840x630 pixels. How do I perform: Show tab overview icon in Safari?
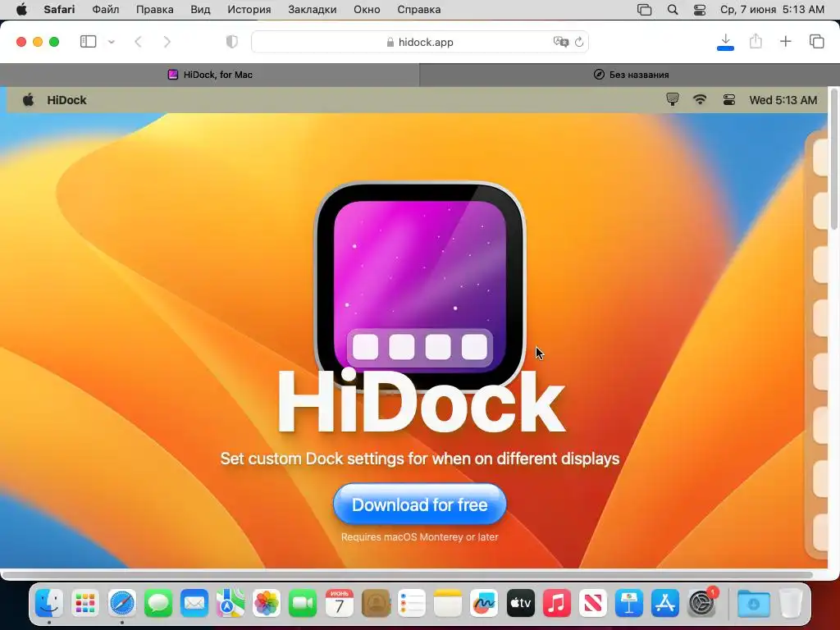click(x=816, y=41)
